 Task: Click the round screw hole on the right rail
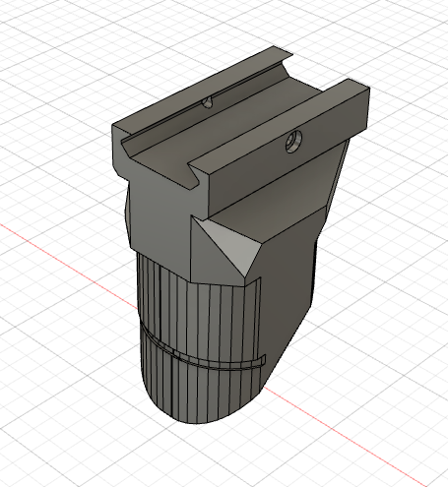pyautogui.click(x=293, y=142)
